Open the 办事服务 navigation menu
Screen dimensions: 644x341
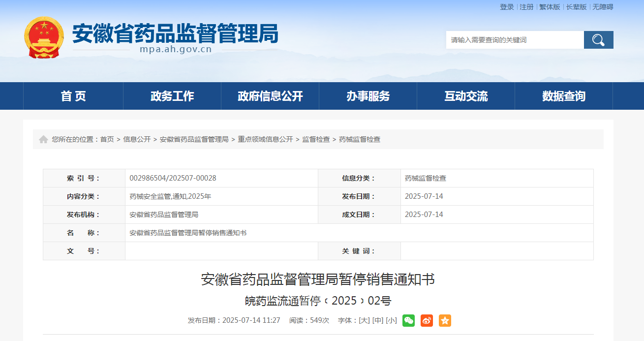(x=368, y=96)
